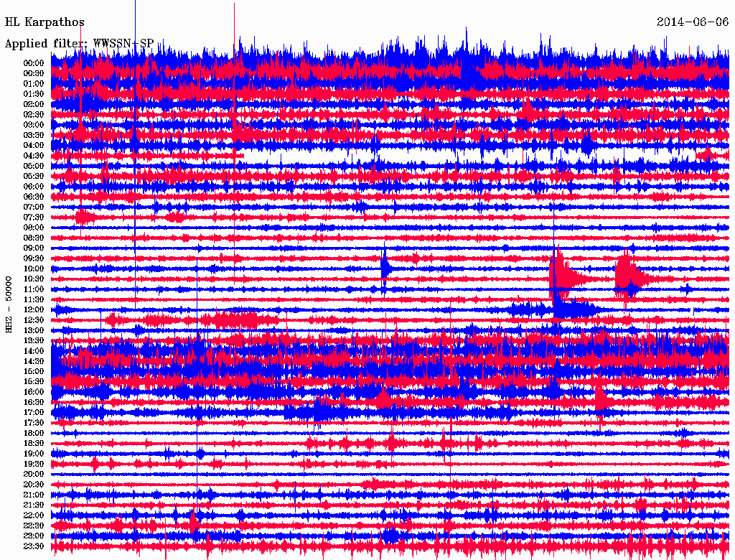Viewport: 735px width, 560px height.
Task: Select the 18:00 time label
Action: pos(34,434)
